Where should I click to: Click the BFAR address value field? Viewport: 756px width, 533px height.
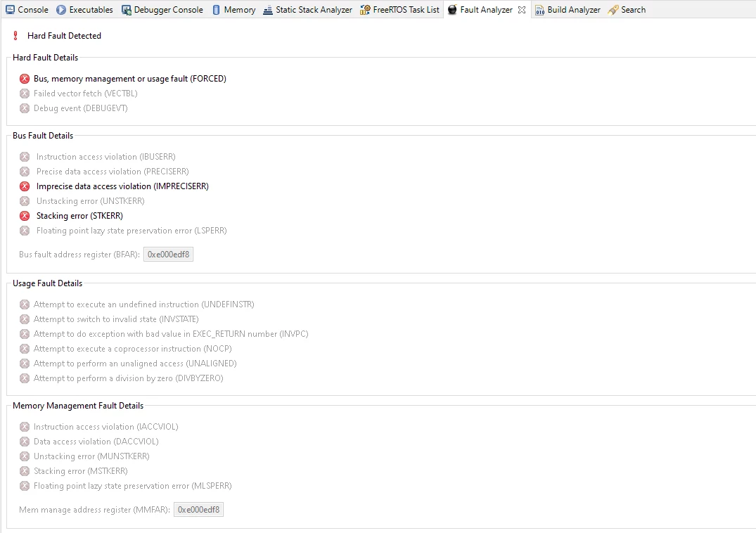tap(168, 255)
